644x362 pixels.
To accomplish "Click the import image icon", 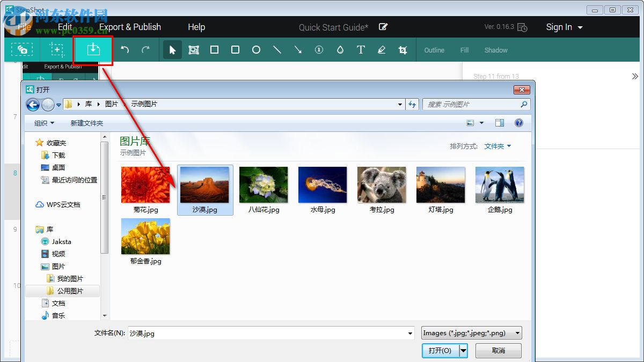I will (93, 50).
